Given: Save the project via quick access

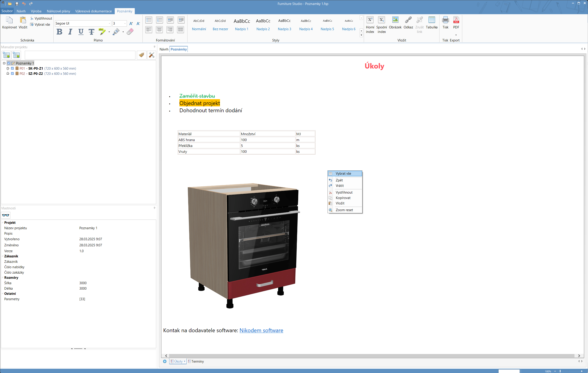Looking at the screenshot, I should tap(17, 4).
